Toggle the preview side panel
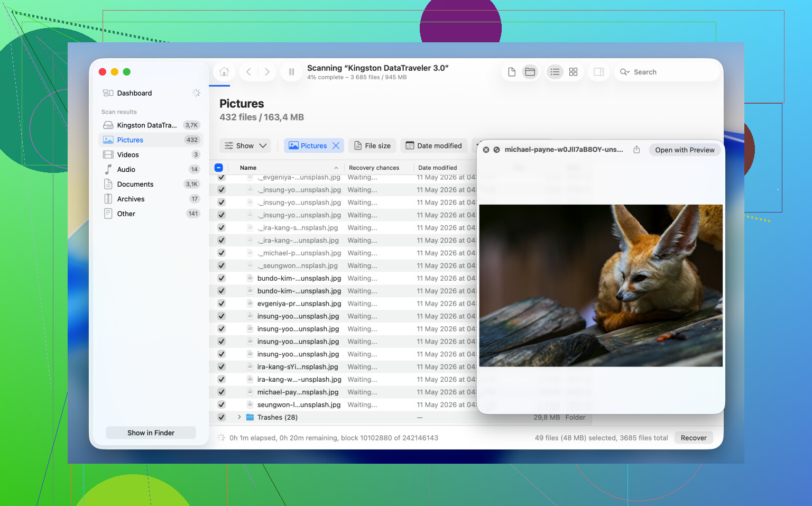This screenshot has width=812, height=506. tap(599, 72)
